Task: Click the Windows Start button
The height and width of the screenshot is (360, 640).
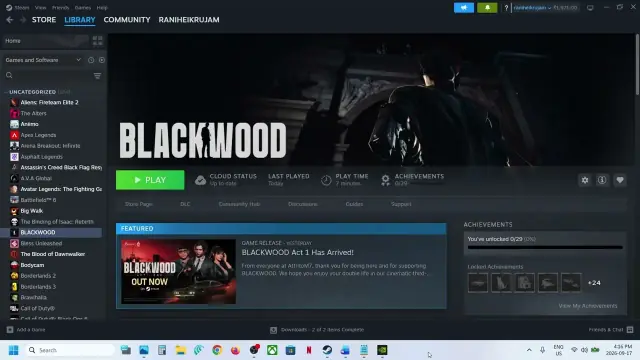Action: [x=13, y=350]
